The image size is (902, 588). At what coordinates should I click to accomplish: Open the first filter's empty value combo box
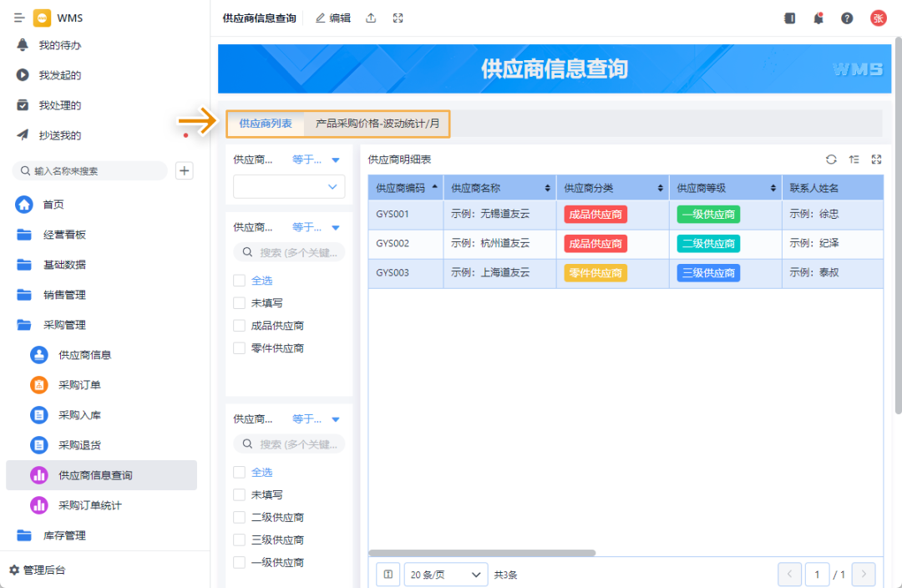click(x=289, y=186)
